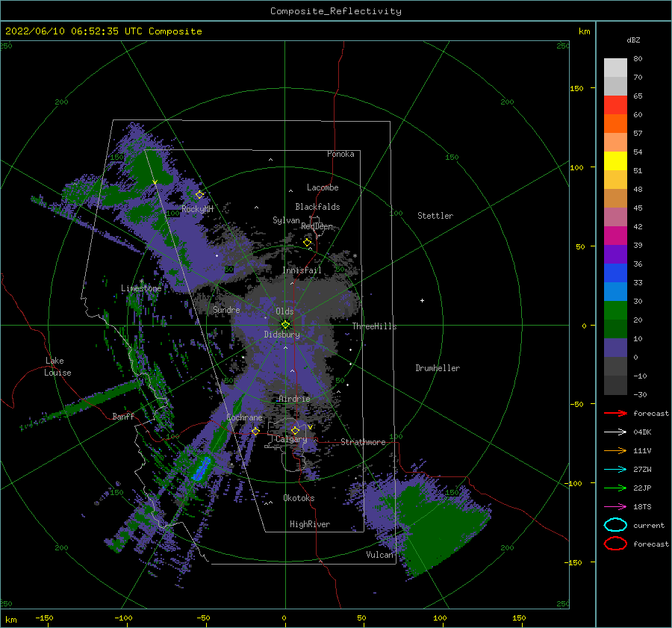Select the red forecast ellipse in legend
Screen dimensions: 672x628
[x=615, y=544]
